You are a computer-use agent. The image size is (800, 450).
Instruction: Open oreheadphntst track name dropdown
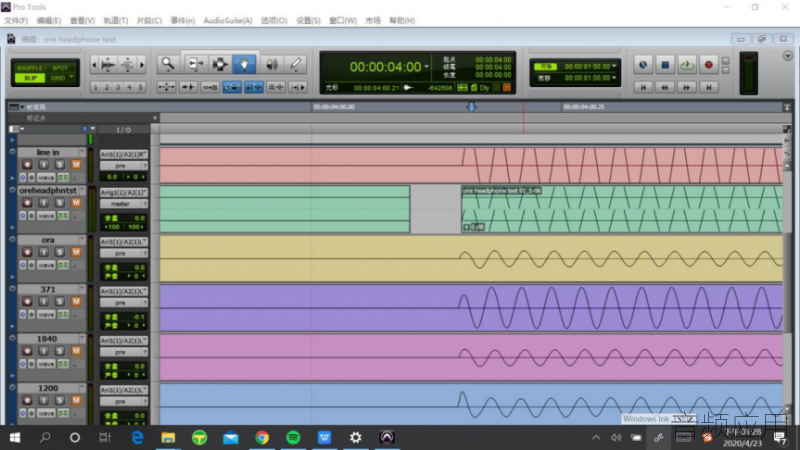click(82, 190)
